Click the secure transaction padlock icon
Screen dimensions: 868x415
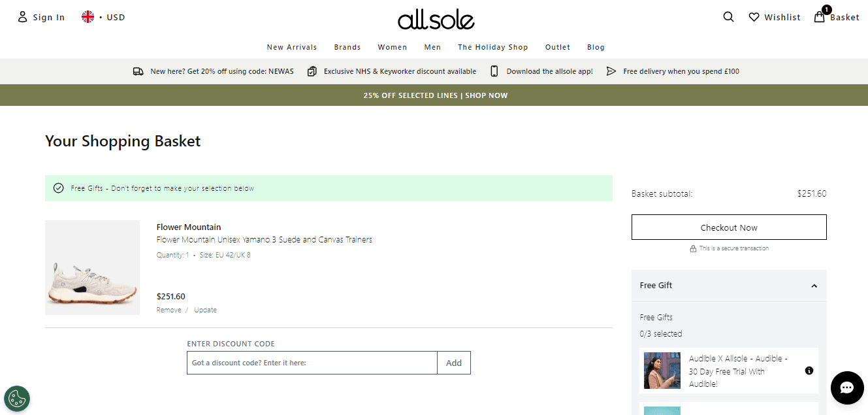(x=693, y=249)
